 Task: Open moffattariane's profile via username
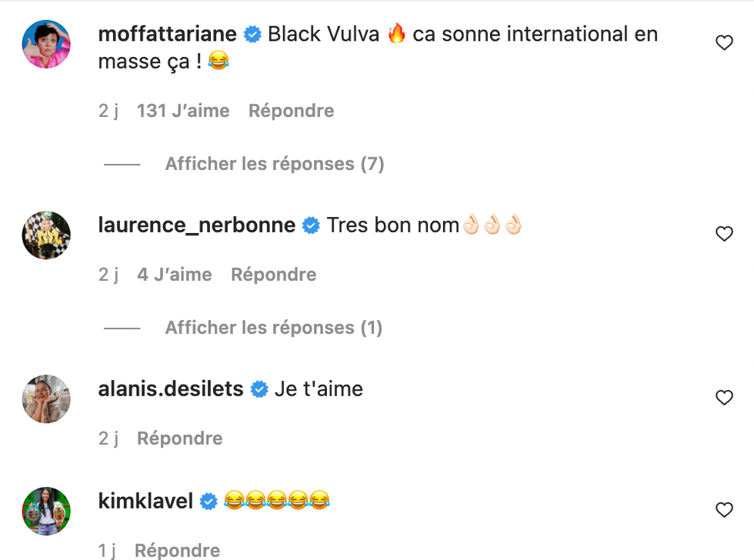(x=166, y=34)
